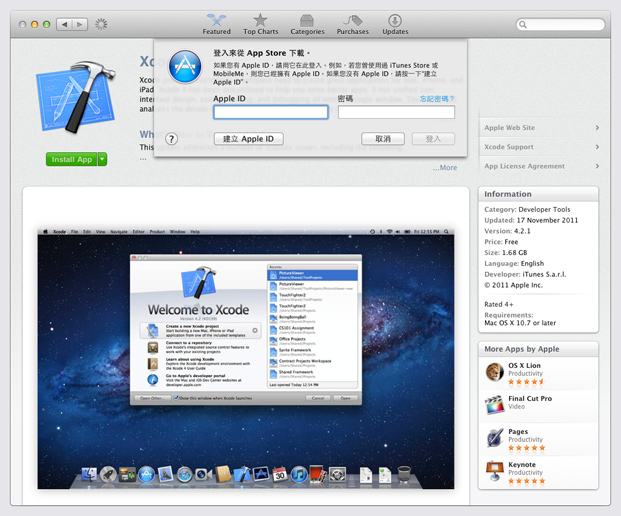Go back with the left arrow button
621x516 pixels.
pyautogui.click(x=64, y=25)
